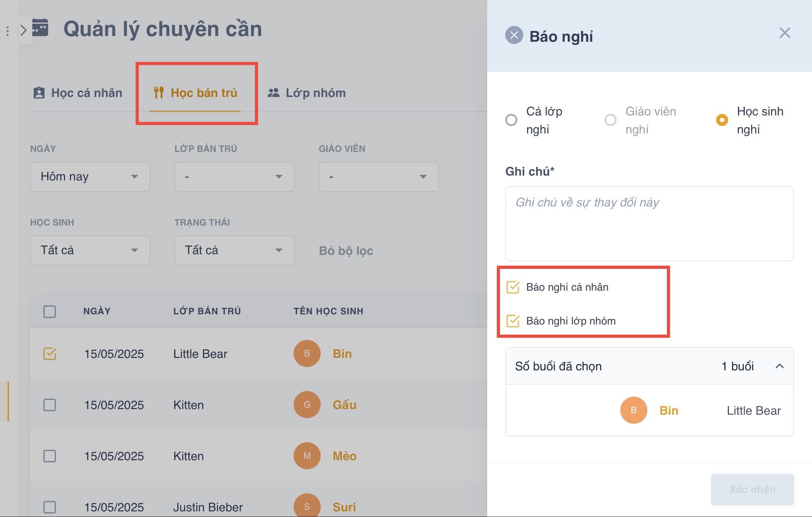This screenshot has width=812, height=517.
Task: Click into the Ghi chú note field
Action: click(x=649, y=224)
